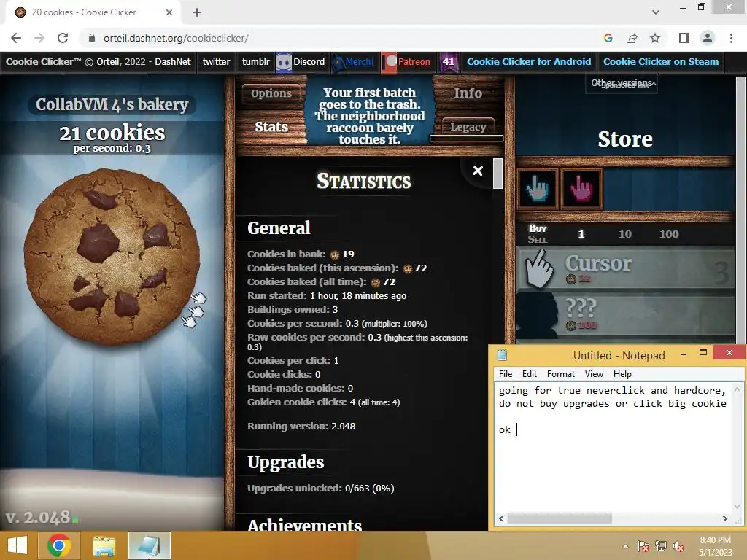Click the browser address bar URL

click(x=176, y=38)
